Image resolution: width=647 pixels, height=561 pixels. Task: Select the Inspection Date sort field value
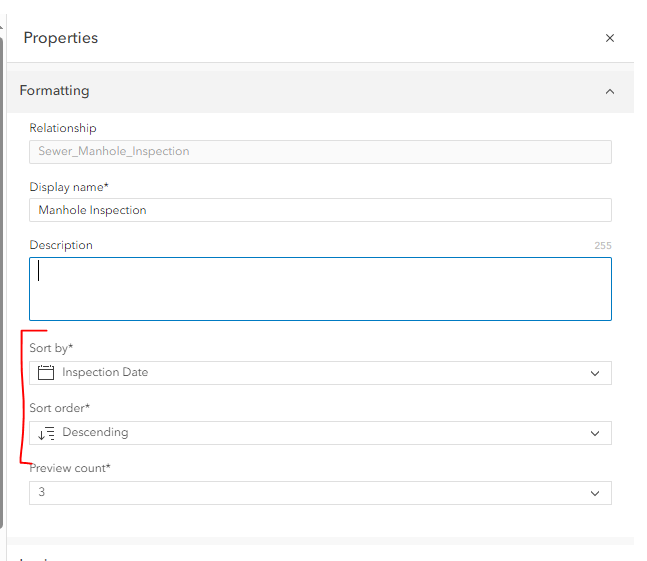click(105, 373)
